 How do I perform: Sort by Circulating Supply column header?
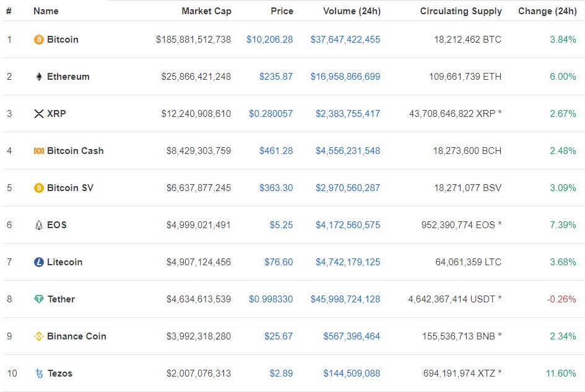click(461, 11)
